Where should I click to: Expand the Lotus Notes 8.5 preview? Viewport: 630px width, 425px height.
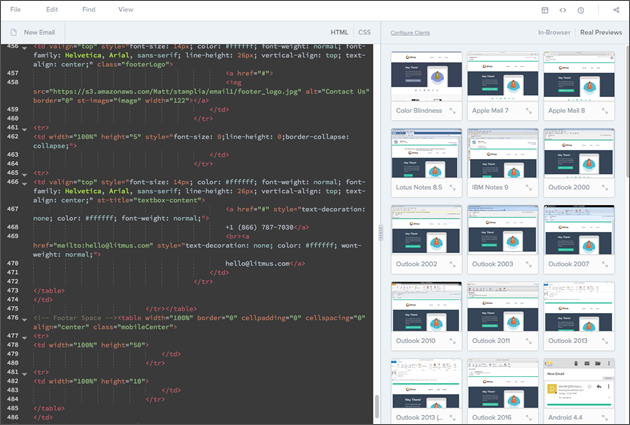[453, 188]
